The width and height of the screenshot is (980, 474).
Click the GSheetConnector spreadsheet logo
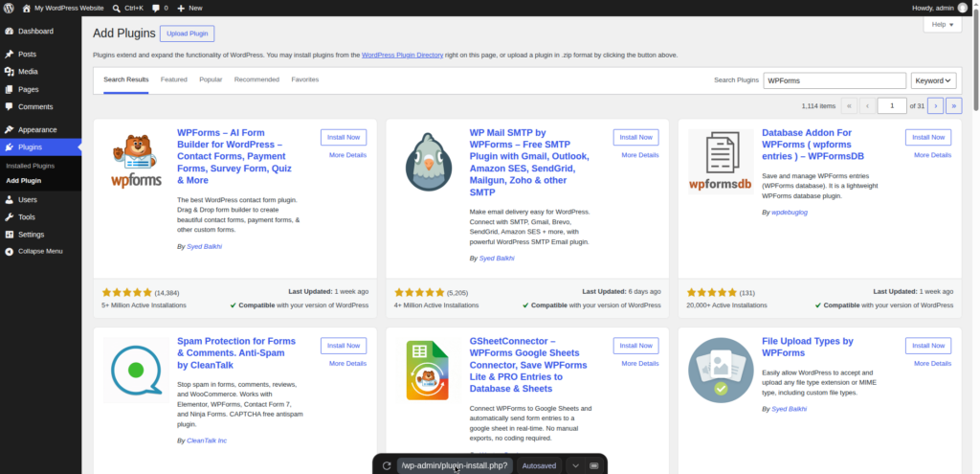pyautogui.click(x=429, y=371)
